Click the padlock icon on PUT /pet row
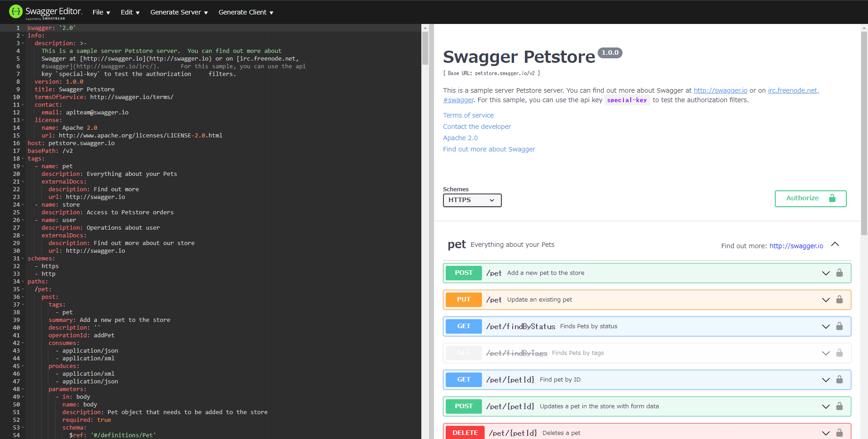The image size is (868, 439). point(840,299)
